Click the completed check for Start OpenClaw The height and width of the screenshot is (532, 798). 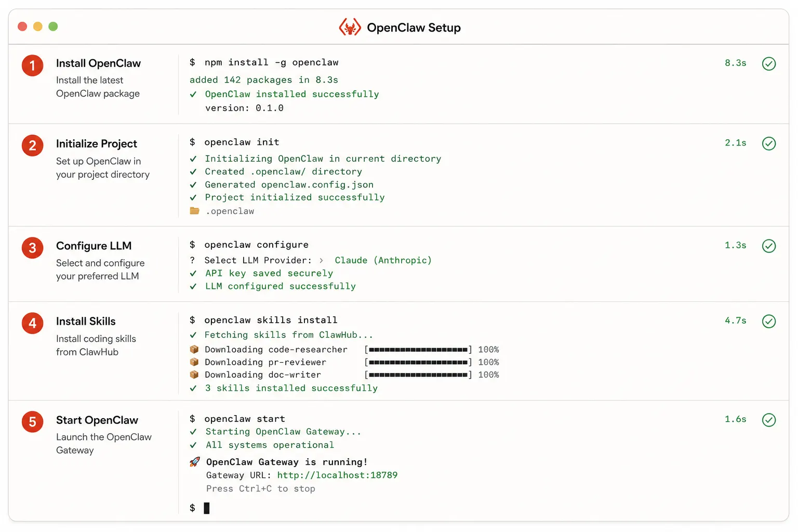tap(769, 420)
